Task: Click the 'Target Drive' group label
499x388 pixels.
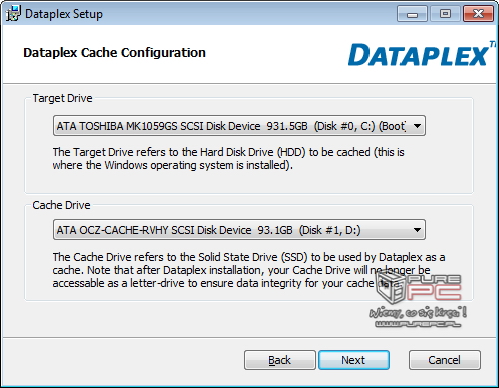Action: [x=62, y=98]
